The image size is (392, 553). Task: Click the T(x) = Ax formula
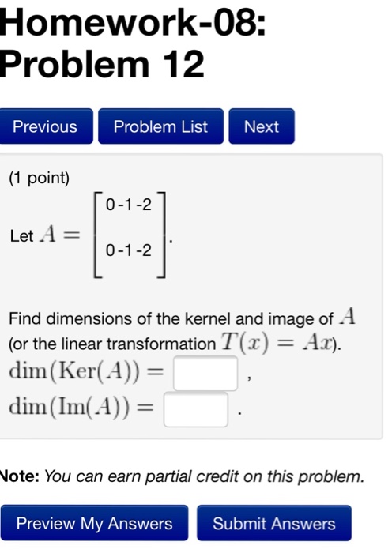click(x=277, y=342)
